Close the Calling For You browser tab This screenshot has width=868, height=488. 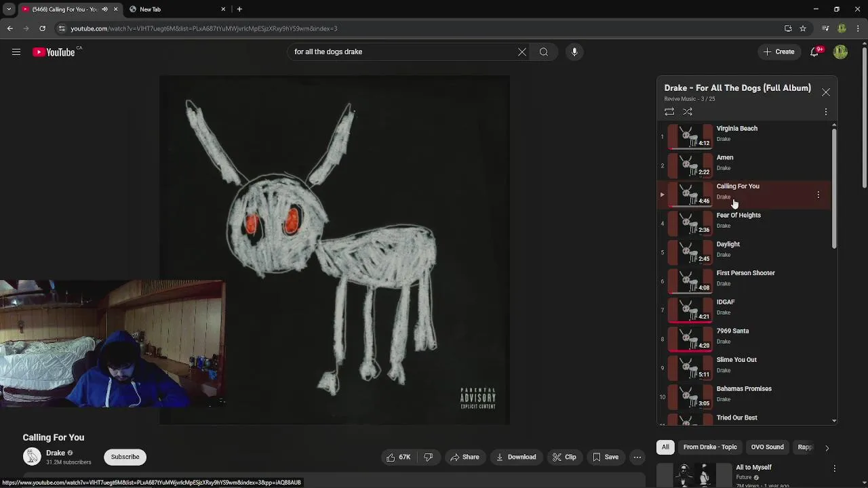pyautogui.click(x=115, y=9)
